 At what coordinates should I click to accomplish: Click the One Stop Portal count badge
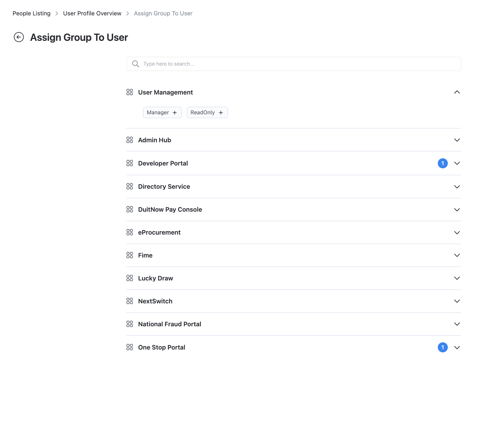tap(442, 347)
